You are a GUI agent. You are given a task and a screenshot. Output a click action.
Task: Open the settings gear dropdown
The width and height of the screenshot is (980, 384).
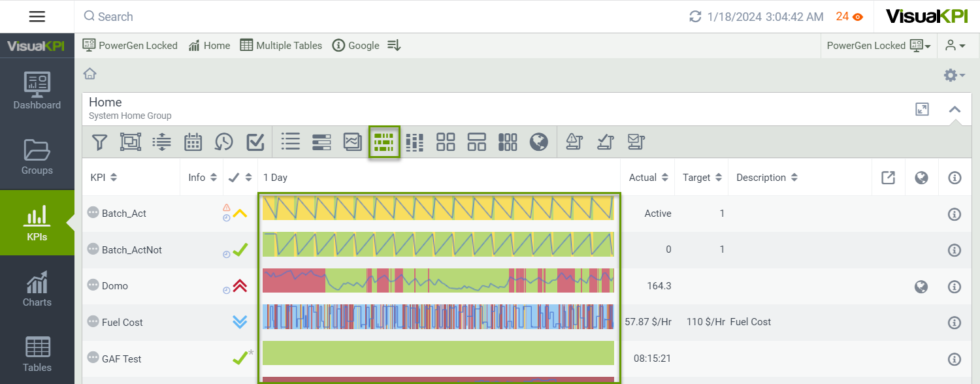click(x=954, y=76)
